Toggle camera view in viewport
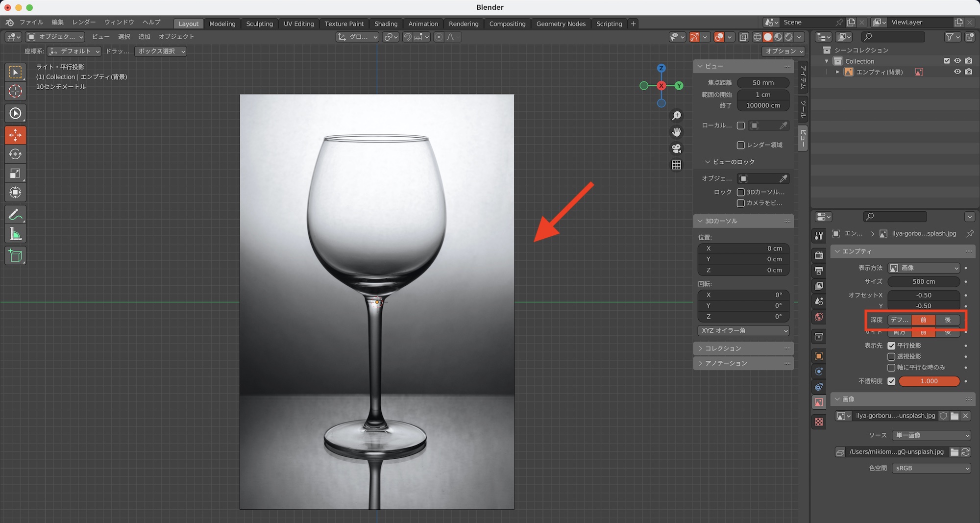The height and width of the screenshot is (523, 980). point(677,149)
